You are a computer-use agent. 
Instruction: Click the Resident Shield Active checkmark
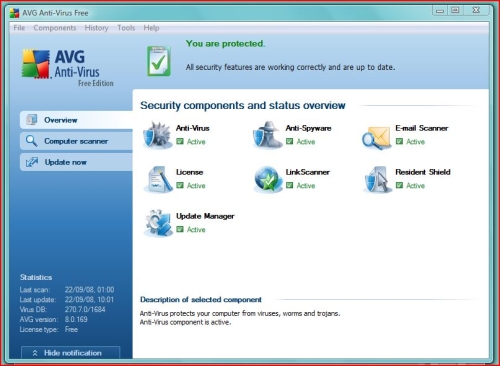[x=399, y=185]
